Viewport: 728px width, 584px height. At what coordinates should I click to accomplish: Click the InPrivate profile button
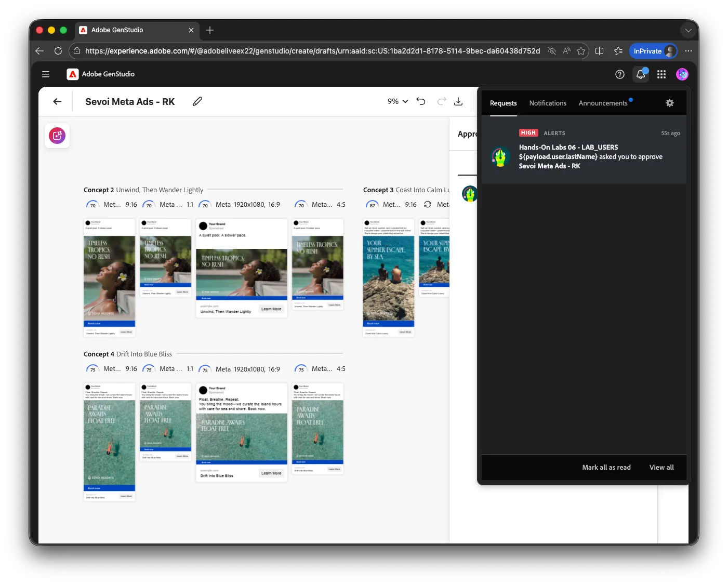[x=654, y=51]
